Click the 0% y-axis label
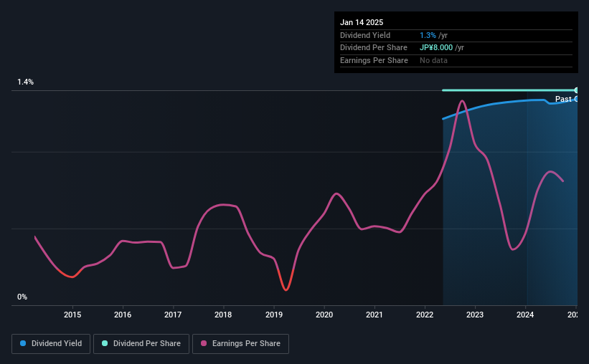This screenshot has width=589, height=364. [x=22, y=297]
